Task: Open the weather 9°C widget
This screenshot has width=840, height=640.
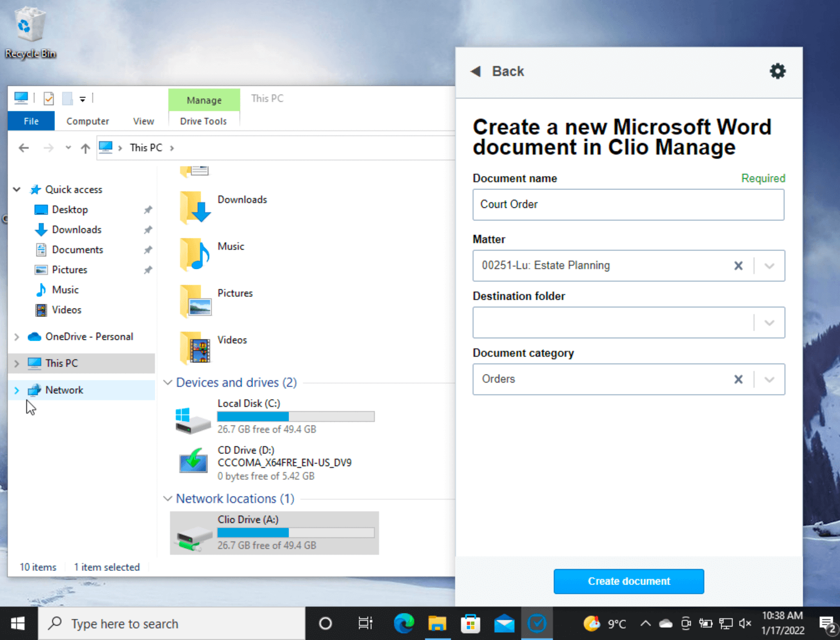Action: 605,623
